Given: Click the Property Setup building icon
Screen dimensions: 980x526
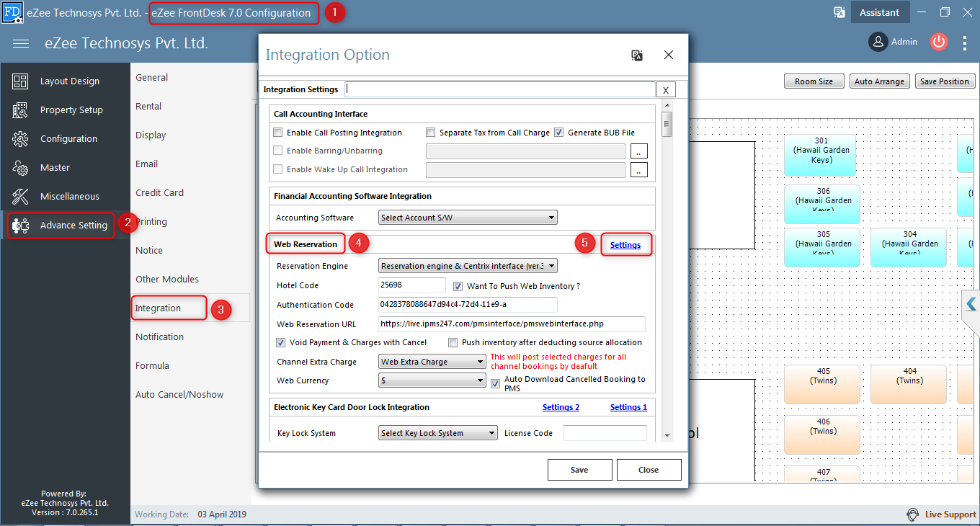Looking at the screenshot, I should [20, 110].
